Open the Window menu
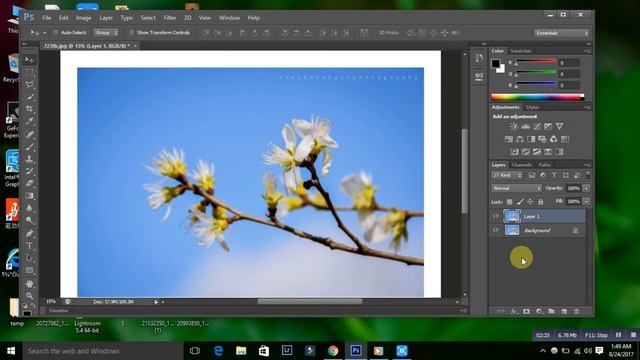Image resolution: width=640 pixels, height=360 pixels. click(x=229, y=18)
